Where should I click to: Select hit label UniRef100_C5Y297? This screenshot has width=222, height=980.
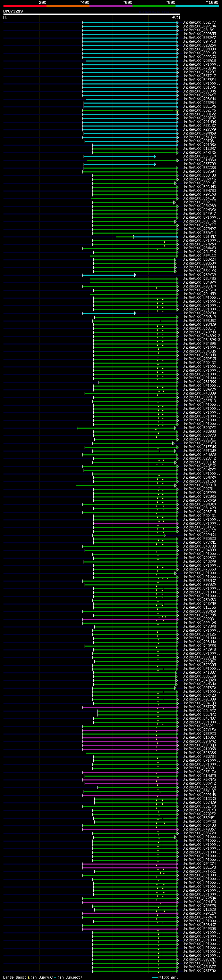[199, 72]
